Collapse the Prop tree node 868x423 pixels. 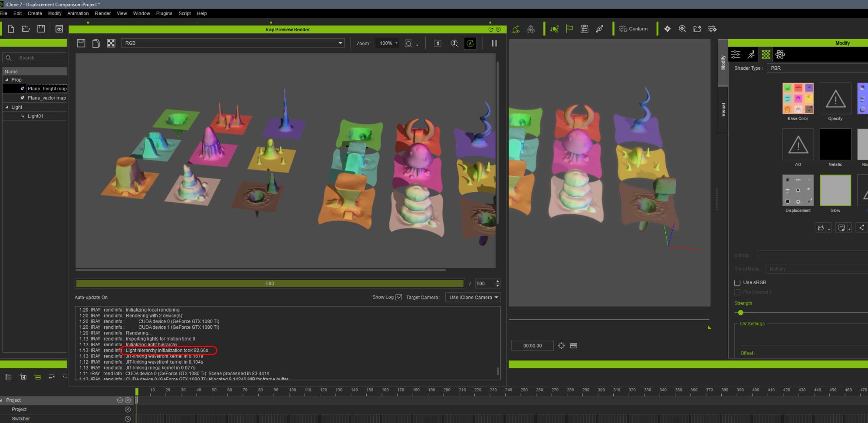tap(7, 80)
